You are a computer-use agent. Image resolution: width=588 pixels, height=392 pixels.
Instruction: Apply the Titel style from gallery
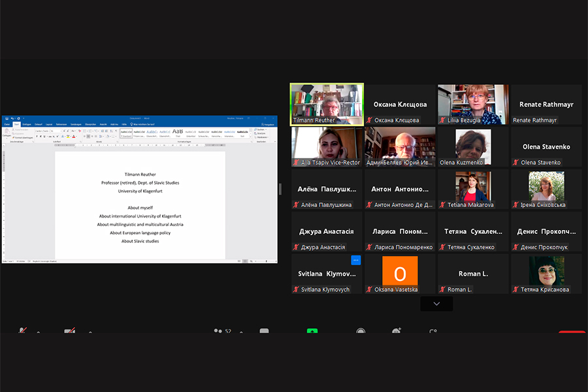click(x=178, y=133)
